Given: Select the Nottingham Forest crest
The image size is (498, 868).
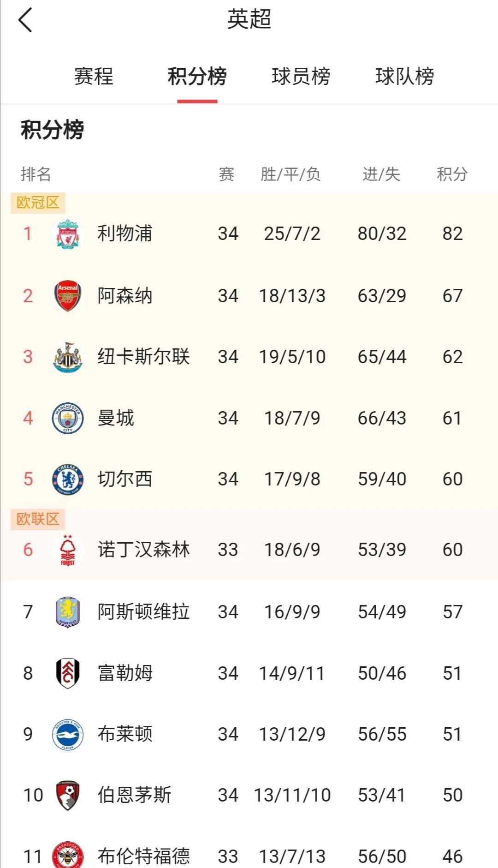Looking at the screenshot, I should (68, 550).
